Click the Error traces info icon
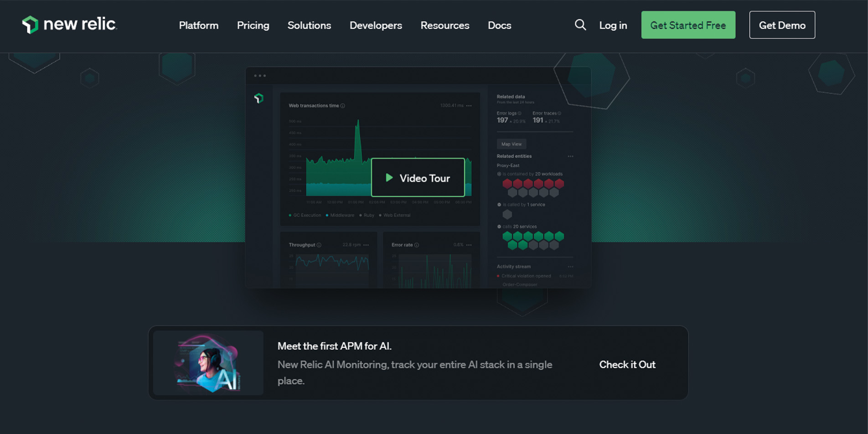Viewport: 868px width, 434px height. [x=559, y=114]
